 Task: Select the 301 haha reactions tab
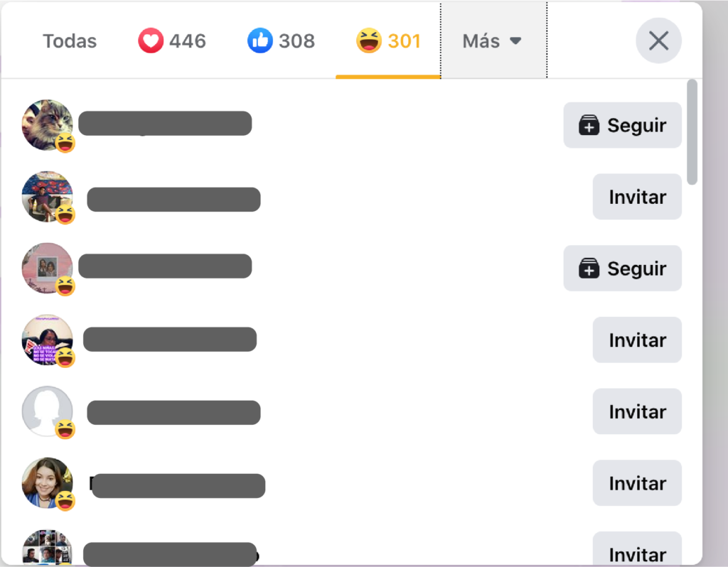388,40
